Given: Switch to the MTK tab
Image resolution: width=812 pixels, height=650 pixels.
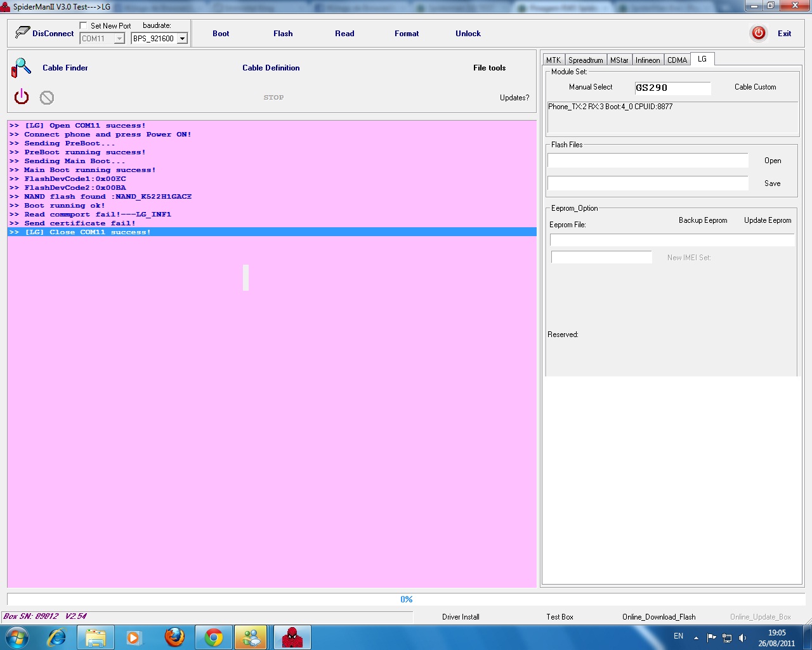Looking at the screenshot, I should point(553,60).
